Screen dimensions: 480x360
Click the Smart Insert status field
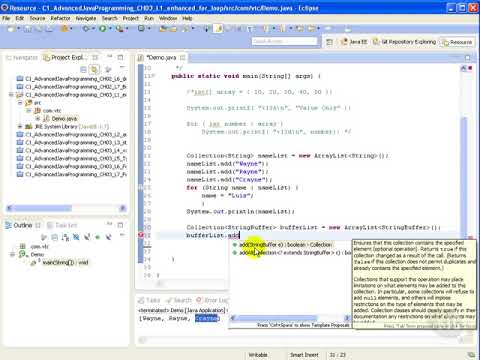click(304, 355)
